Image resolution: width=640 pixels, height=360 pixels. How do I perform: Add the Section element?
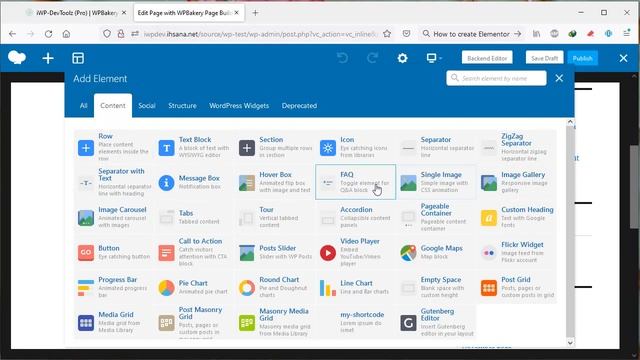pyautogui.click(x=275, y=147)
